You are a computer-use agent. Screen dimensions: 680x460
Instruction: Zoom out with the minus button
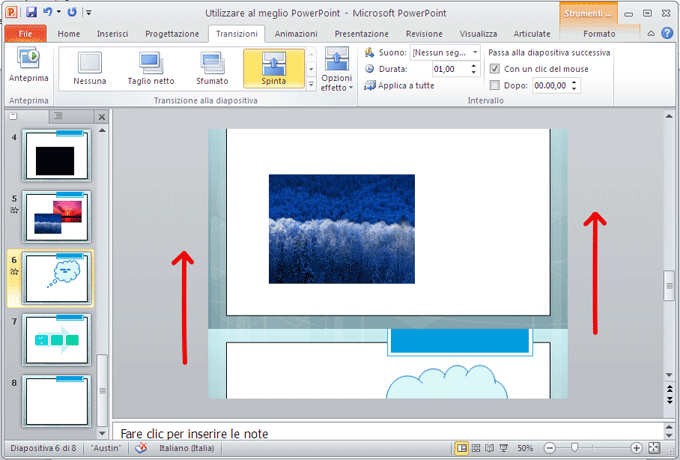(549, 448)
